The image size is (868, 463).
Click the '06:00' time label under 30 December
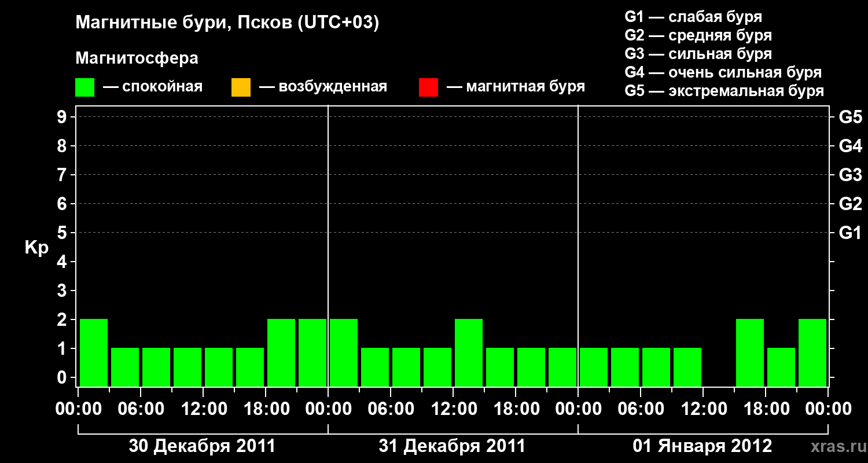coord(141,409)
